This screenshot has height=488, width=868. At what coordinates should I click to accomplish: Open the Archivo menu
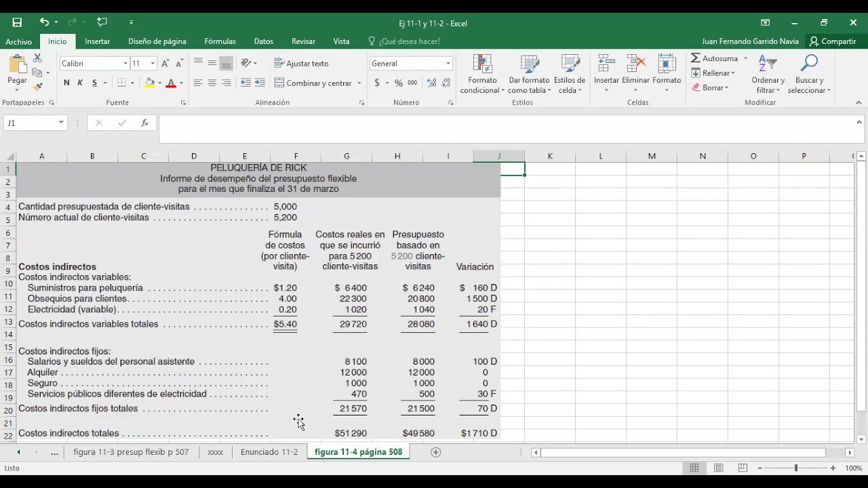pyautogui.click(x=19, y=41)
